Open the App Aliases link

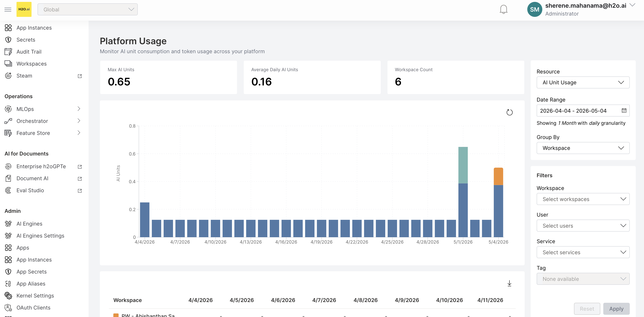pos(31,284)
